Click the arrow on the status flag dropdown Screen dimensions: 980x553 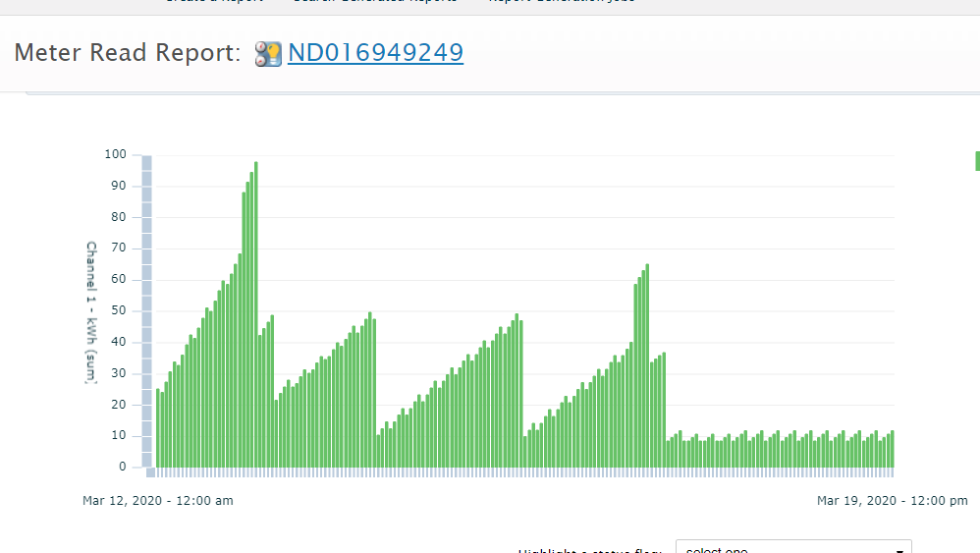(x=900, y=549)
